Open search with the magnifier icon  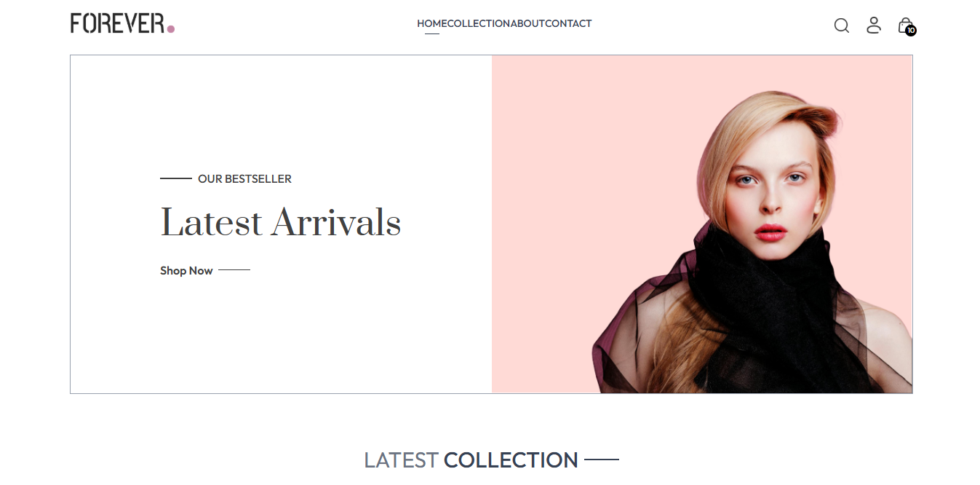point(842,25)
